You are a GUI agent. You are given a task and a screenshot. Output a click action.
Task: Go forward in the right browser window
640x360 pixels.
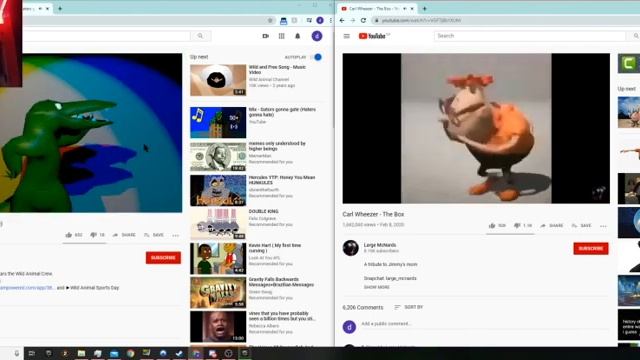tap(353, 20)
